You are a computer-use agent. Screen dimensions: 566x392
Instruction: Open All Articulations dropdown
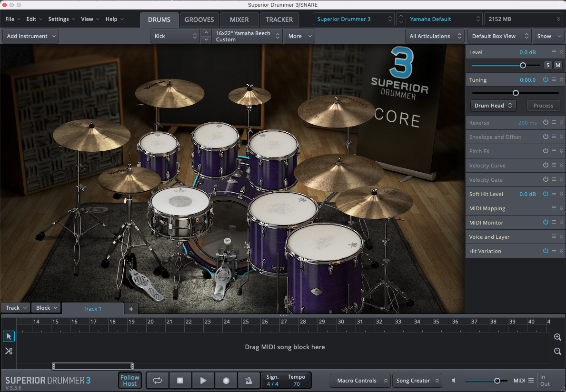(x=435, y=36)
